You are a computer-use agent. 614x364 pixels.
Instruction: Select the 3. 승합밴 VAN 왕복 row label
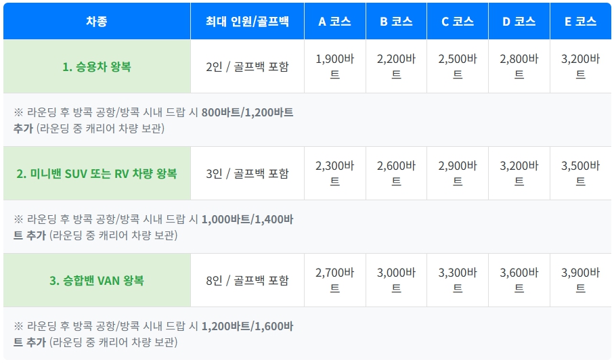[x=97, y=280]
